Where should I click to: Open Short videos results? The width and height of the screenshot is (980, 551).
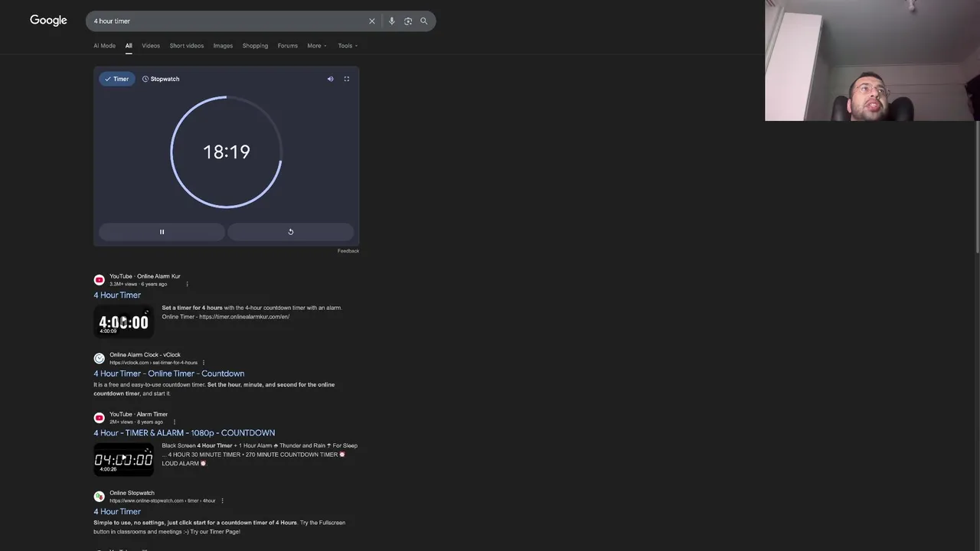tap(187, 46)
